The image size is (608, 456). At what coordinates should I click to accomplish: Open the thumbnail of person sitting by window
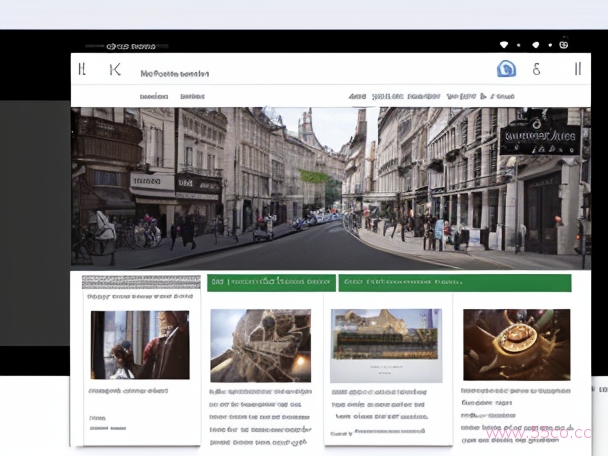(x=140, y=345)
